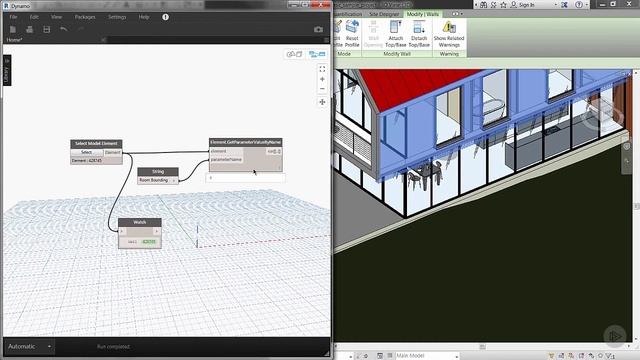The width and height of the screenshot is (640, 360).
Task: Click Select button on Select Model Element node
Action: click(87, 152)
